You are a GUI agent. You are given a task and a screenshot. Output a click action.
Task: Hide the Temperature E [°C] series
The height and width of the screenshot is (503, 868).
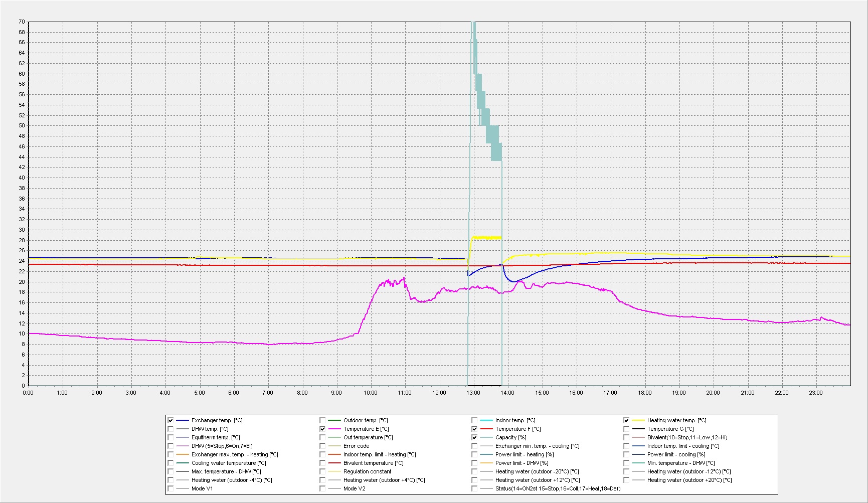[322, 429]
